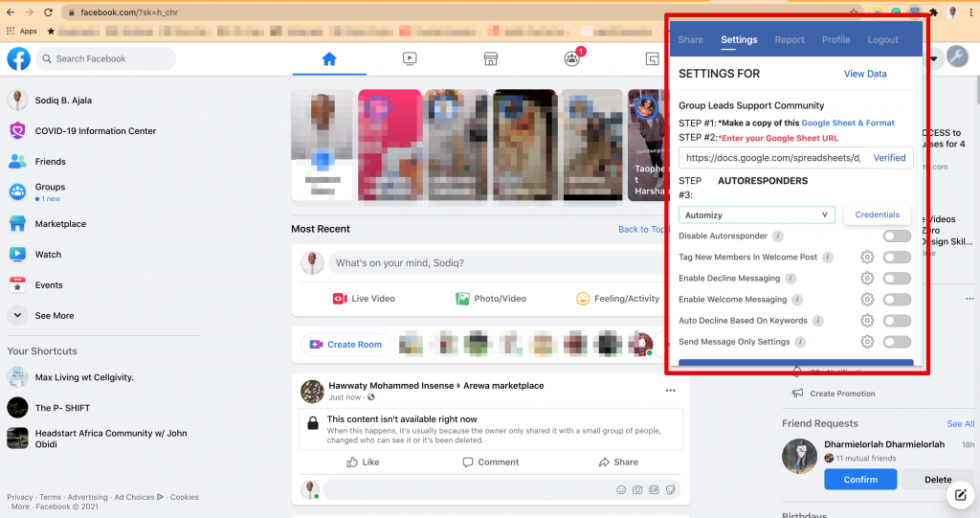The height and width of the screenshot is (518, 980).
Task: Toggle Auto Decline Based On Keywords
Action: 897,321
